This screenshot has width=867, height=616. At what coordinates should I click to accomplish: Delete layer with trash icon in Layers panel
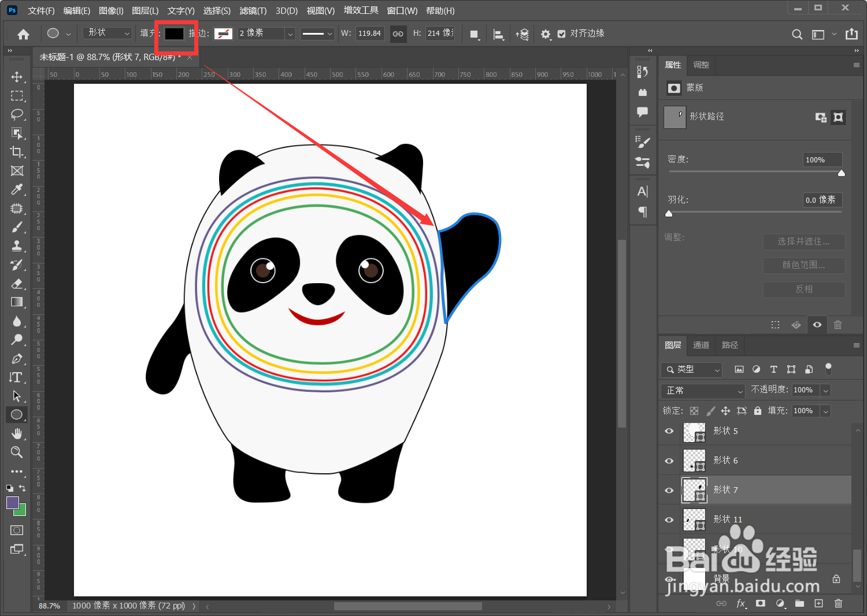[x=838, y=603]
